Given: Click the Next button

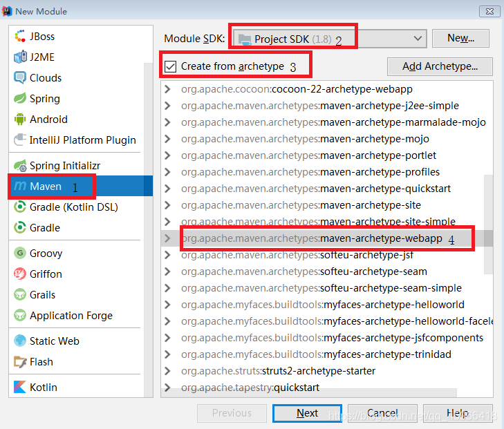Looking at the screenshot, I should point(307,413).
